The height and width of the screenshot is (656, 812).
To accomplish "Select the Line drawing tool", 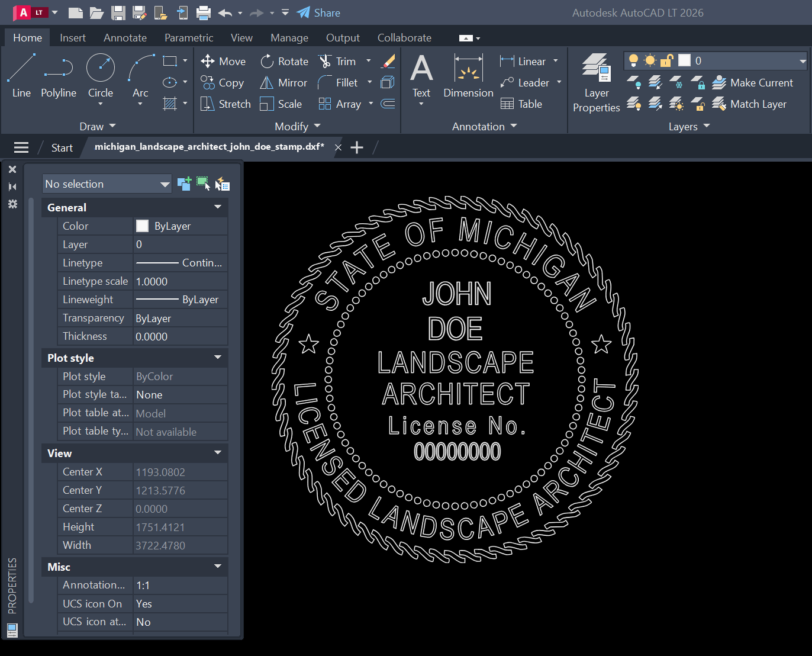I will pyautogui.click(x=21, y=76).
